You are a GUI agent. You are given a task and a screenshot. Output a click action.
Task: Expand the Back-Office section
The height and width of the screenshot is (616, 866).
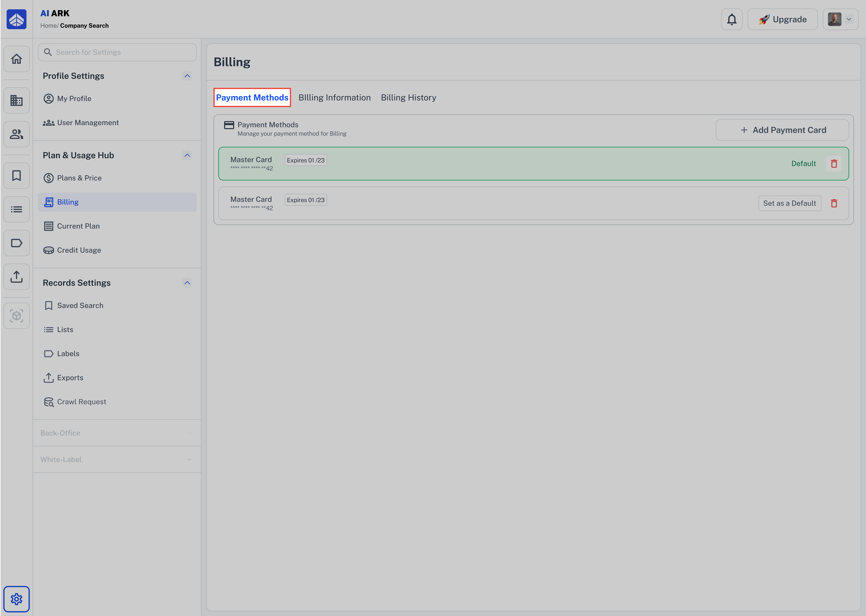(x=117, y=433)
